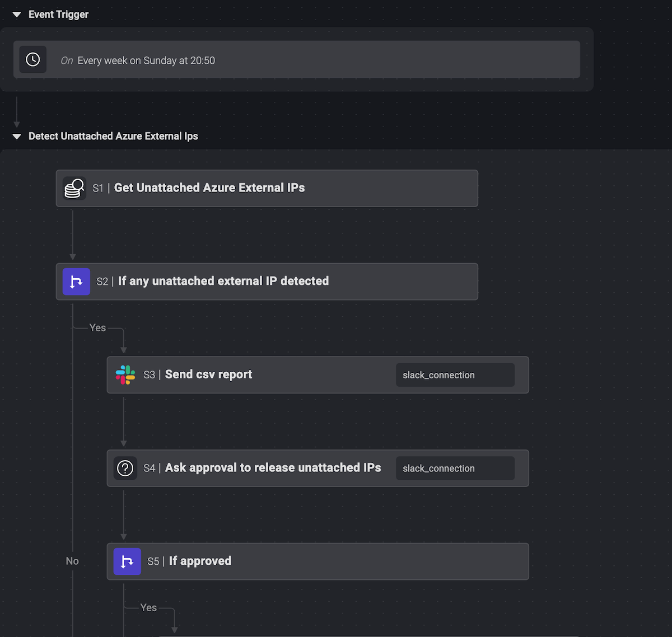Select the Ask approval to release unattached IPs step
Image resolution: width=672 pixels, height=637 pixels.
(x=273, y=468)
